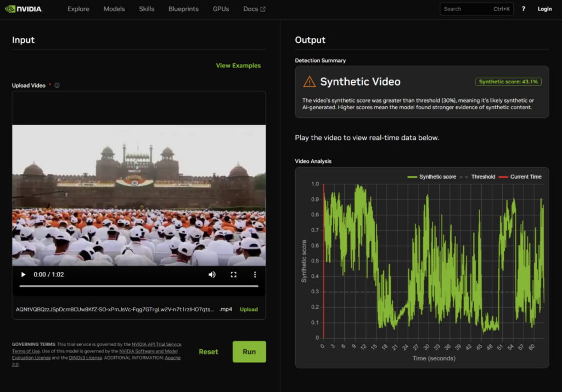Click the warning triangle icon
Screen dimensions: 562x392
310,82
